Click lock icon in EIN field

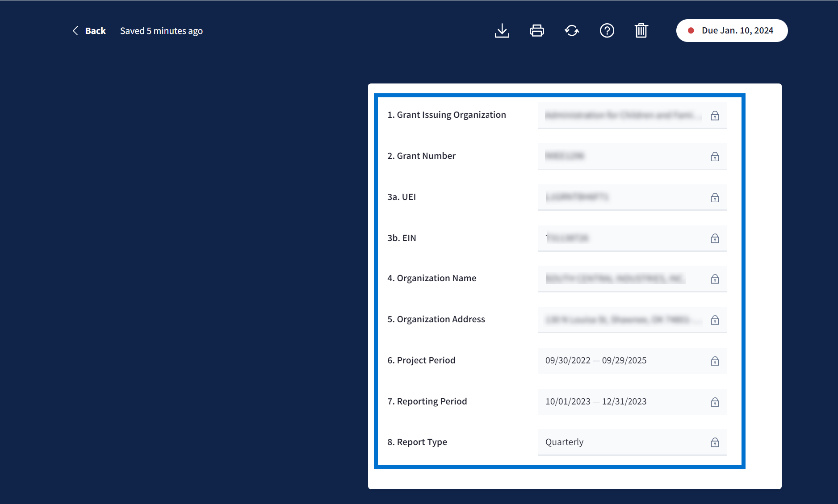pyautogui.click(x=715, y=238)
